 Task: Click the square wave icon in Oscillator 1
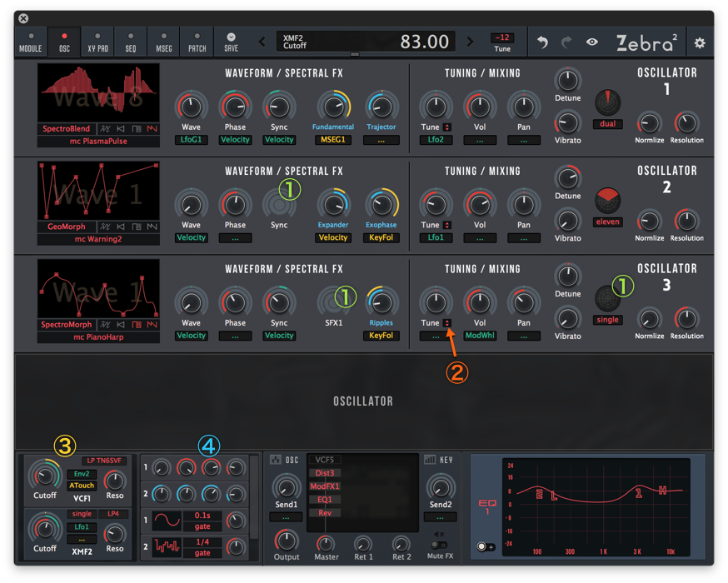(137, 128)
